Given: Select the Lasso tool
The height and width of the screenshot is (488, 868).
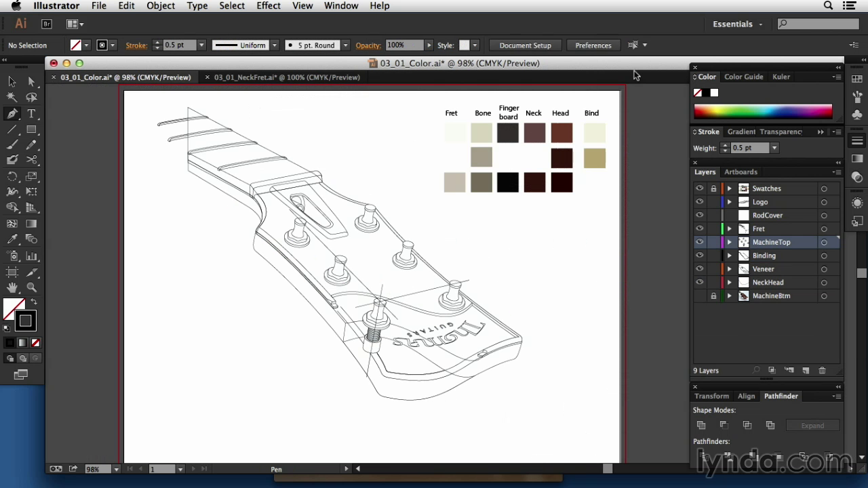Looking at the screenshot, I should pos(31,98).
